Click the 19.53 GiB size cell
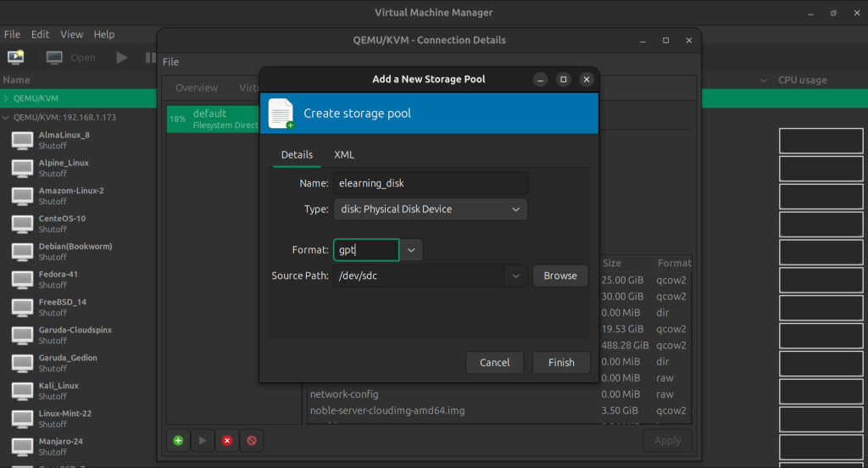This screenshot has width=868, height=468. click(622, 329)
